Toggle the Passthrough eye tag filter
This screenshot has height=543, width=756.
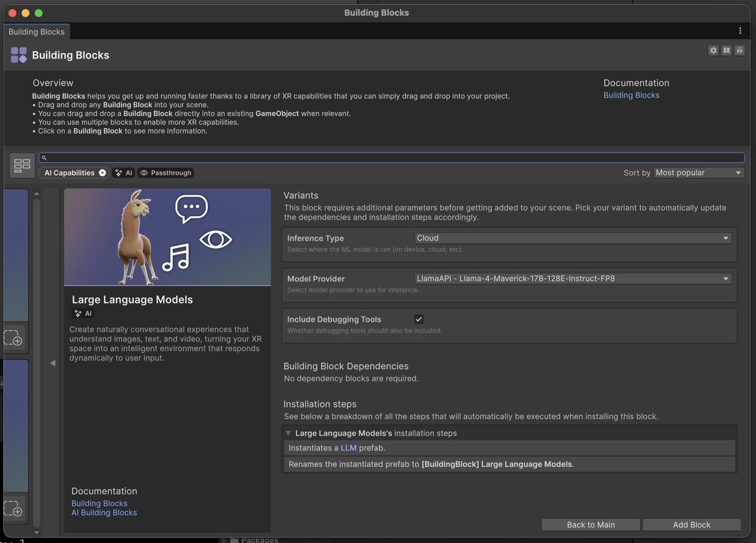coord(165,173)
